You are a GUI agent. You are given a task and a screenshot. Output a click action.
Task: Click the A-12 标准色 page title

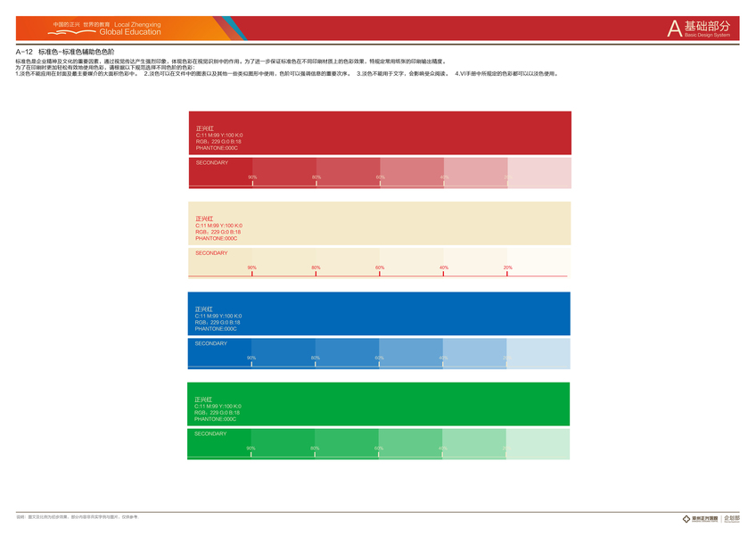(65, 52)
